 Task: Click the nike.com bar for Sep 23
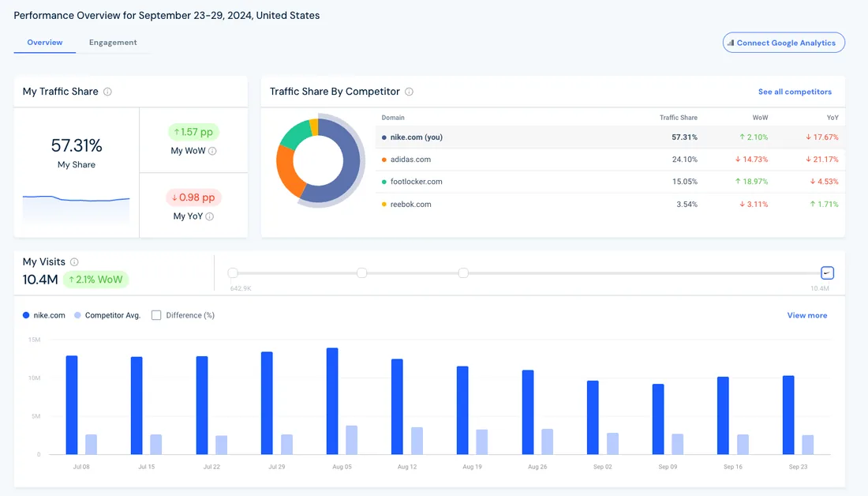click(788, 415)
